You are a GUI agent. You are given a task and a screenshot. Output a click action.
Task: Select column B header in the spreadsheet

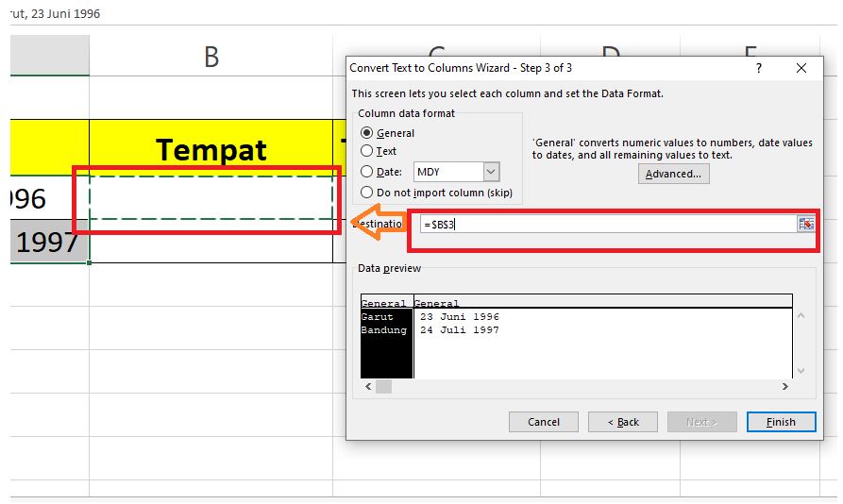tap(211, 56)
